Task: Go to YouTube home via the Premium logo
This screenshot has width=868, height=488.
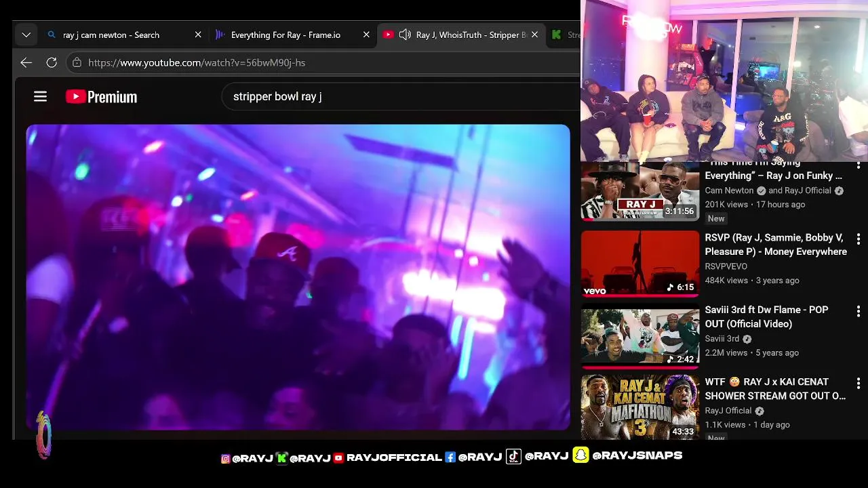Action: (x=102, y=97)
